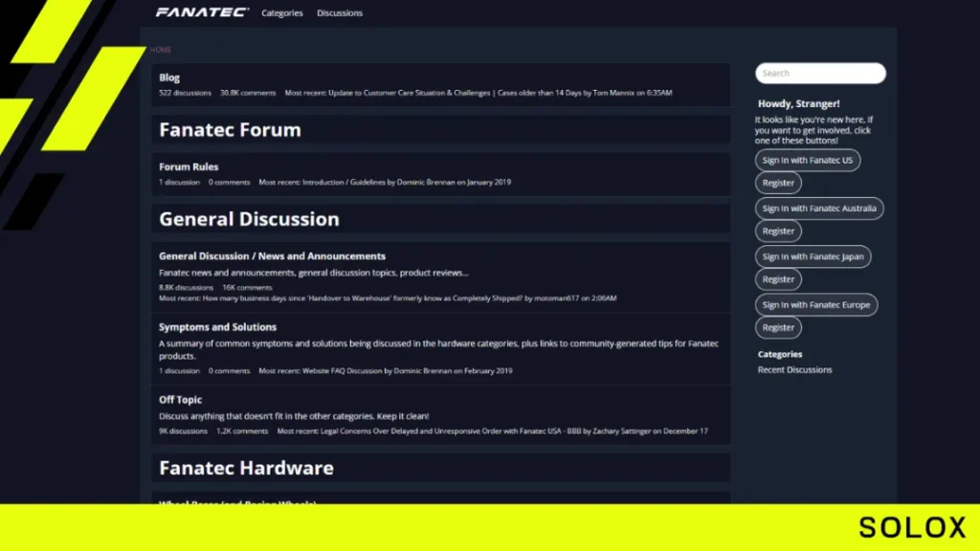The image size is (980, 551).
Task: Click Register below Fanatec Australia sign-in
Action: point(778,231)
